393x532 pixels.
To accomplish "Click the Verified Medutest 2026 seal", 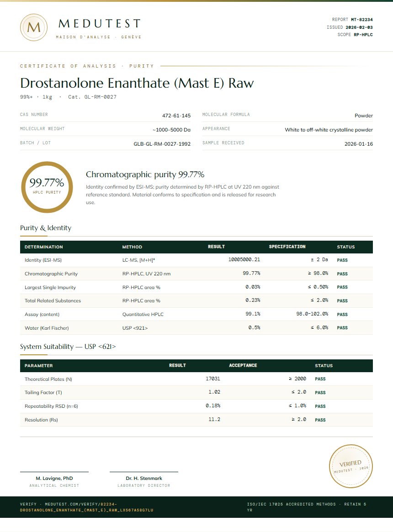I will click(x=351, y=466).
